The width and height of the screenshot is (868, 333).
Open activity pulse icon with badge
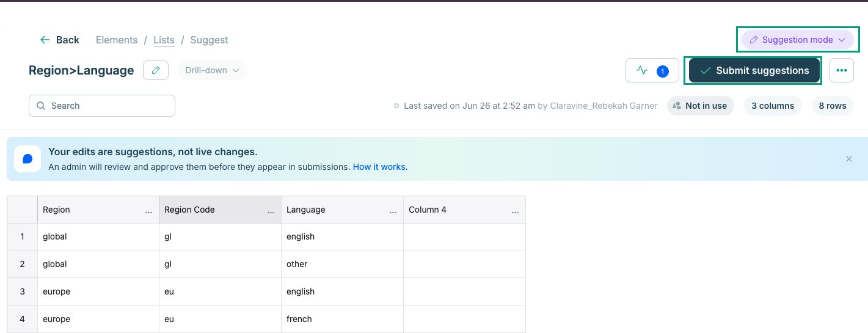pos(652,70)
